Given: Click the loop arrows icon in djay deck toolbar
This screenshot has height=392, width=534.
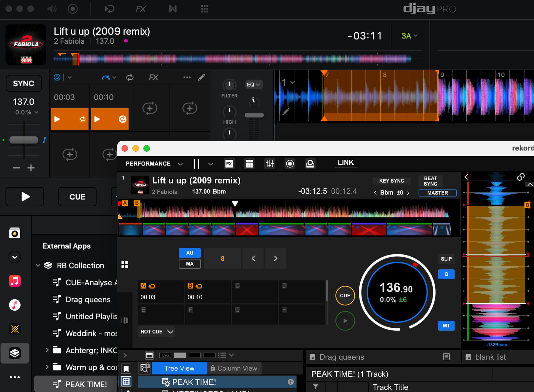Looking at the screenshot, I should 130,77.
